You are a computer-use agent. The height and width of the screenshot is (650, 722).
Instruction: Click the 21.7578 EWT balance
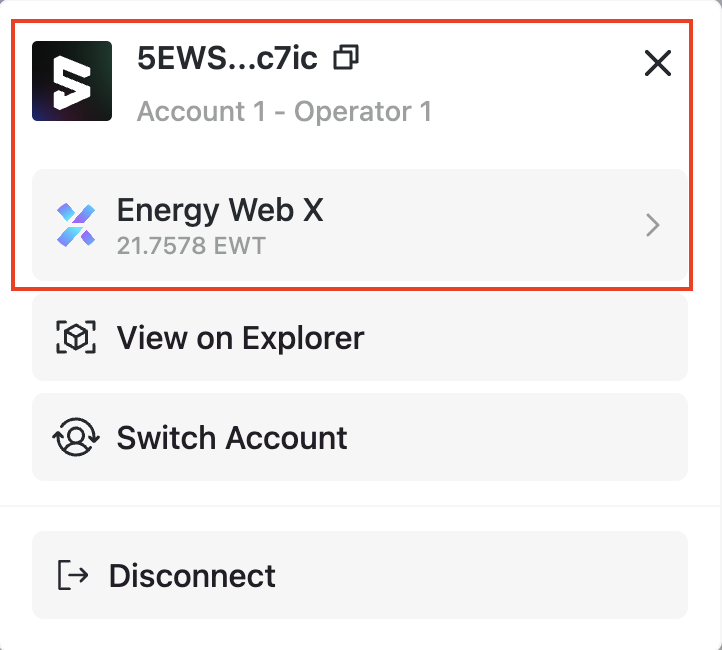[x=191, y=245]
